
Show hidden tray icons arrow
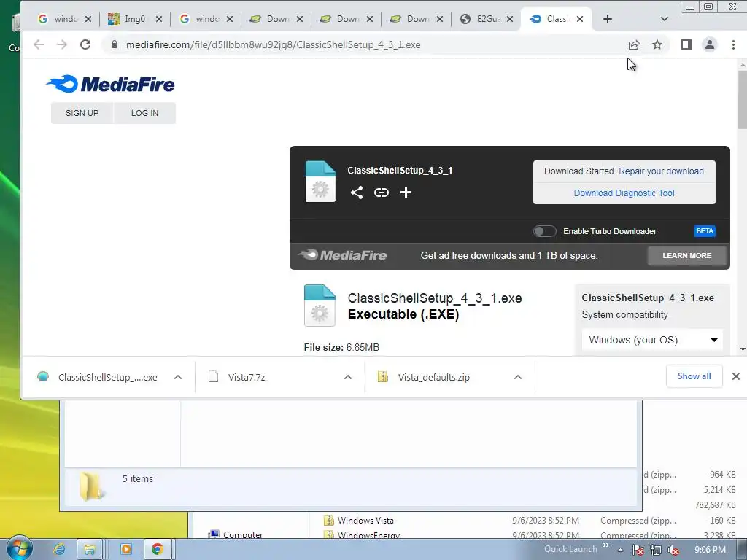pos(620,550)
